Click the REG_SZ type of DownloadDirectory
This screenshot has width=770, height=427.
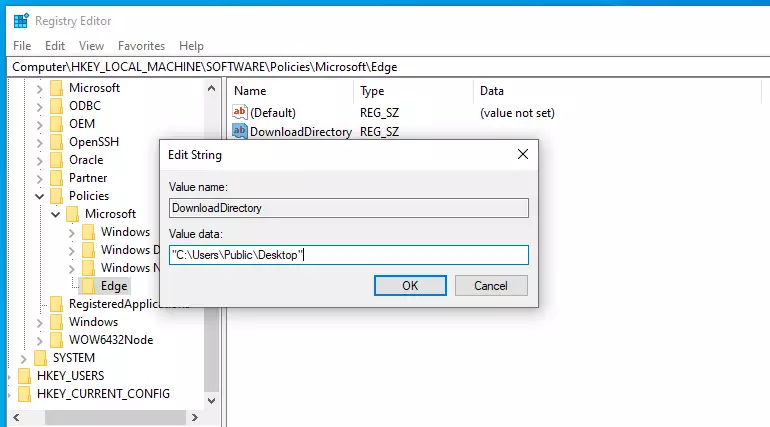pos(379,132)
